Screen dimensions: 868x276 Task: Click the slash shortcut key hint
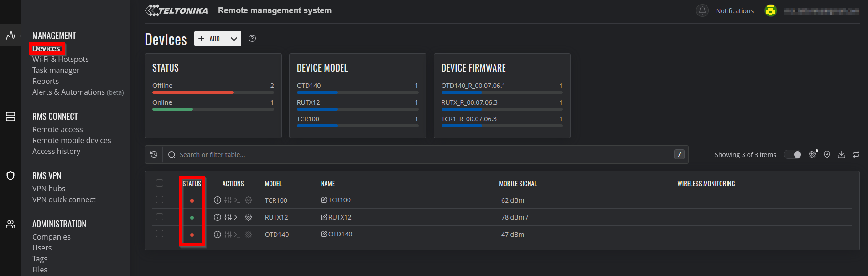(x=679, y=154)
